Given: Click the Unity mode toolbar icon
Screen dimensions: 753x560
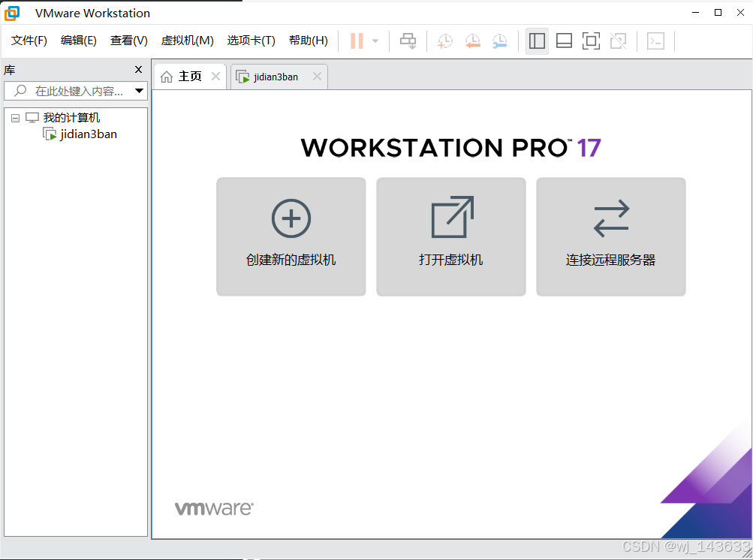Looking at the screenshot, I should tap(618, 41).
